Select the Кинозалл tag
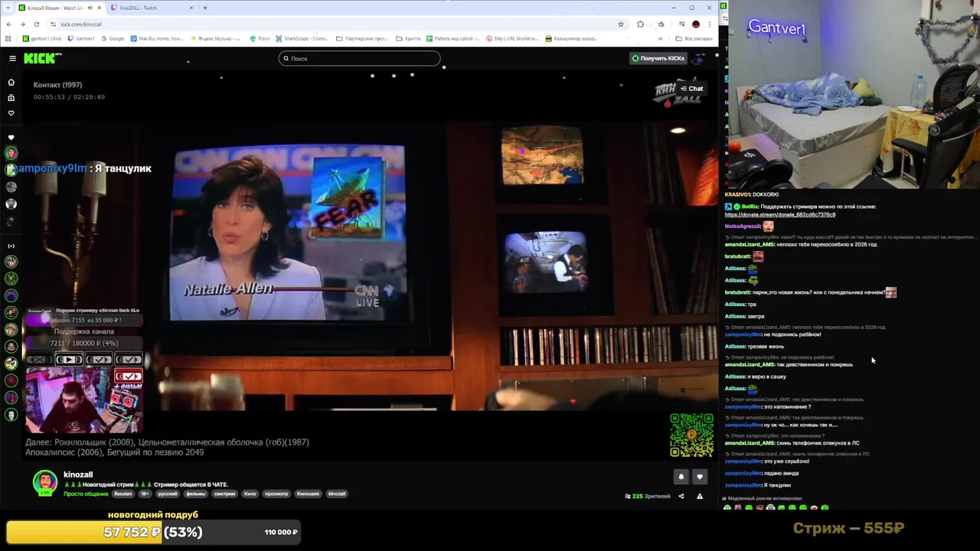Viewport: 980px width, 551px height. click(x=308, y=494)
